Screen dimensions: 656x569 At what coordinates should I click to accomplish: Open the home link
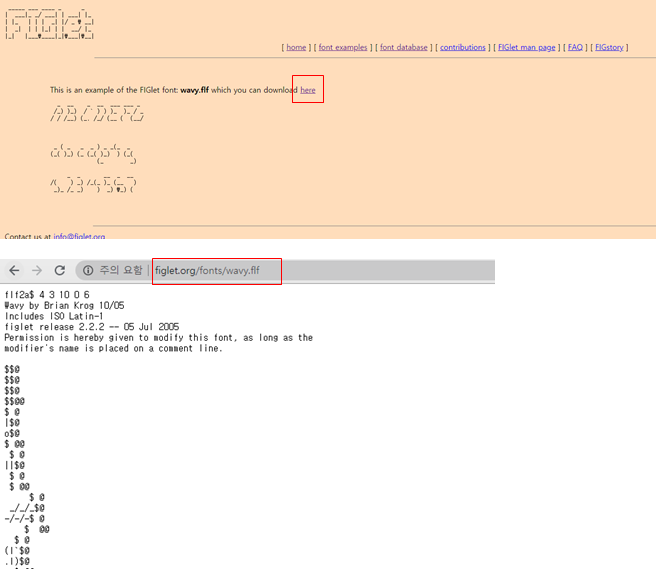(x=296, y=47)
